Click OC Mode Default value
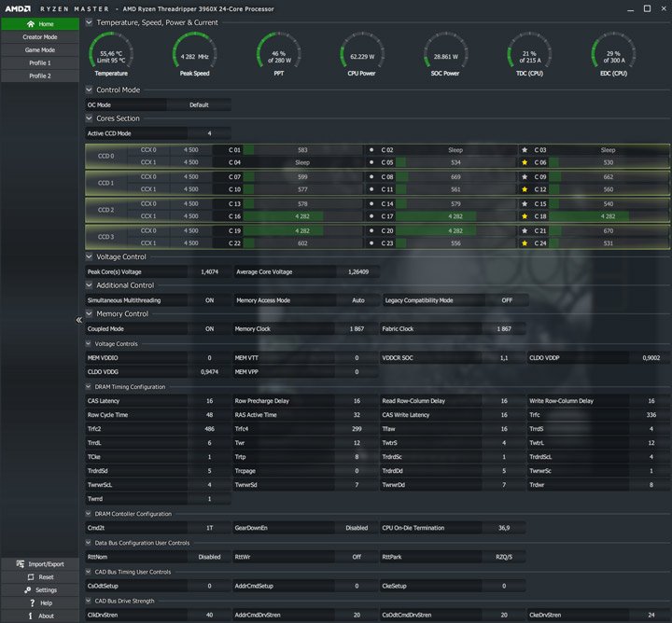This screenshot has width=672, height=623. coord(199,104)
